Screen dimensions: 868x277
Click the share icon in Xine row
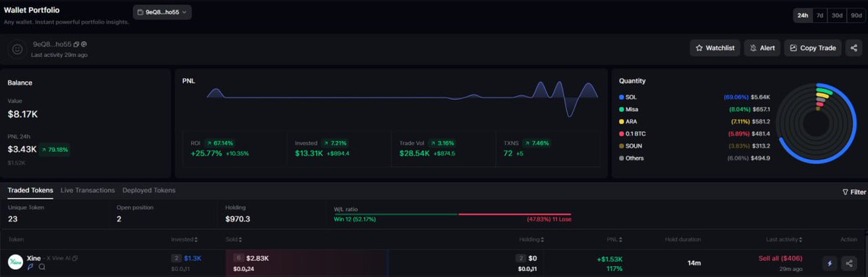click(x=848, y=263)
